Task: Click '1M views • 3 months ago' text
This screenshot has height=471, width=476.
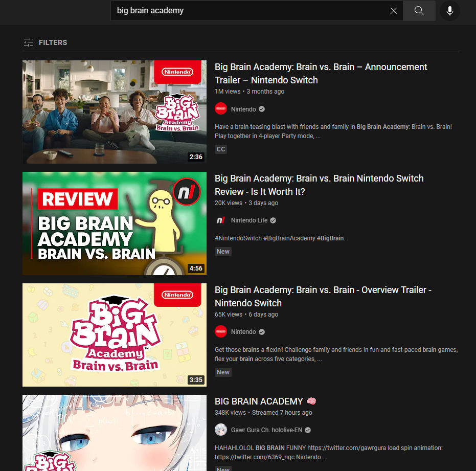Action: [x=250, y=92]
